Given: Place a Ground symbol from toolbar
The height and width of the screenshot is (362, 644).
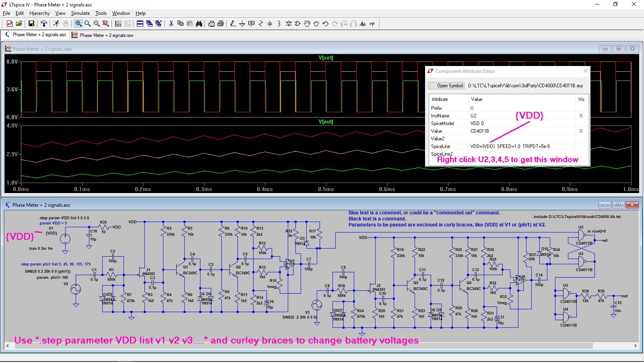Looking at the screenshot, I should click(x=242, y=24).
